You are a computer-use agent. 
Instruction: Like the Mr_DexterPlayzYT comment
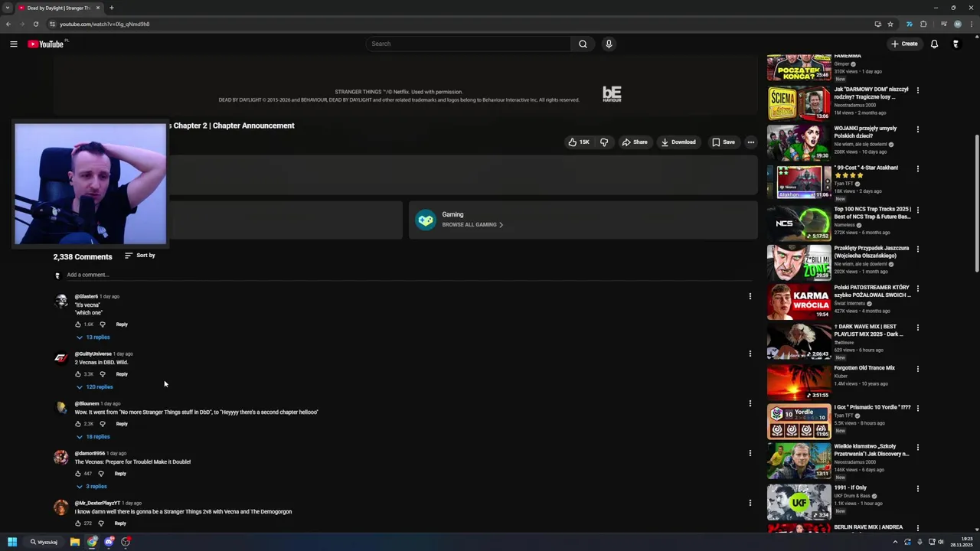[78, 523]
